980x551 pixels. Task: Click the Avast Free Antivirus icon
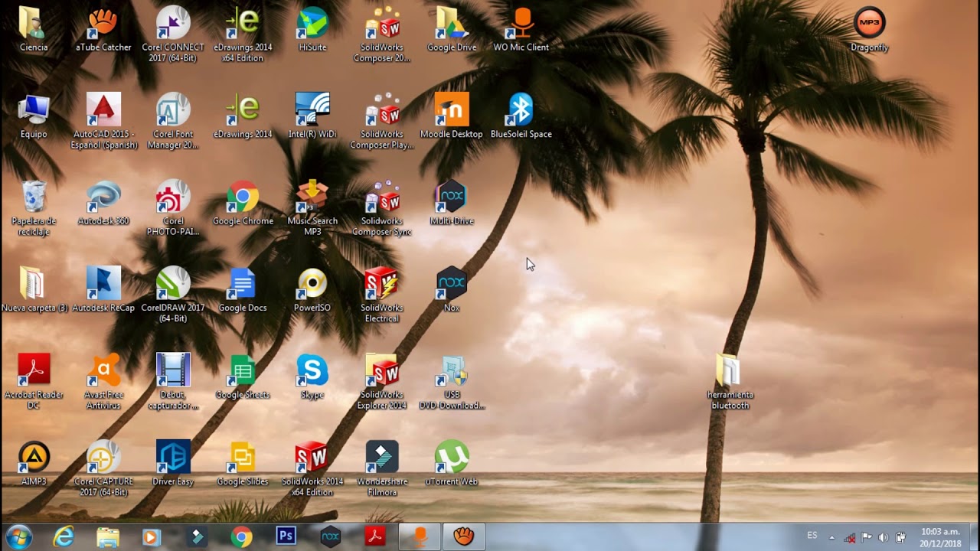(103, 382)
